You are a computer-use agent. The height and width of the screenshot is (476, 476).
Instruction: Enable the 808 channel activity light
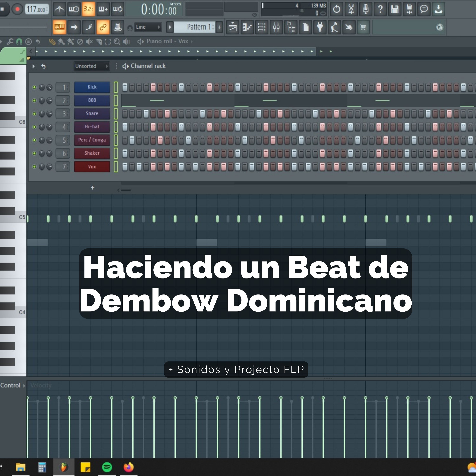click(x=35, y=100)
